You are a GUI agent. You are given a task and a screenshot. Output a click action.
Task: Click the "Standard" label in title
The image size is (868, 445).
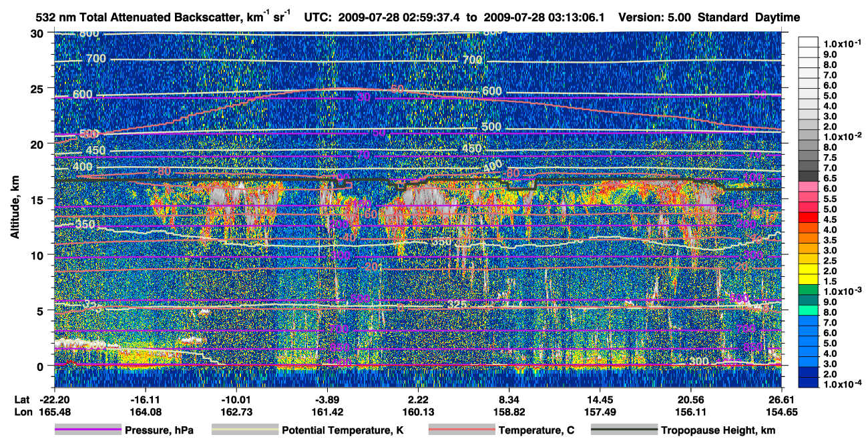point(722,17)
